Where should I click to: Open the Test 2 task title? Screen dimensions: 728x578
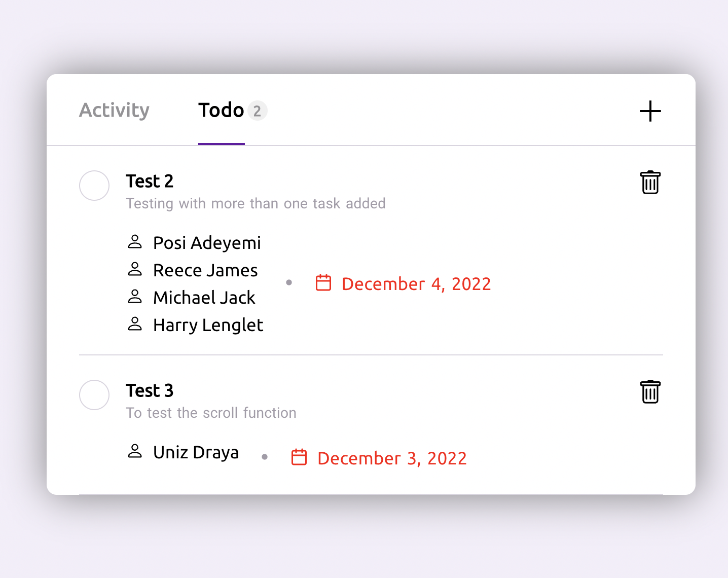[x=150, y=181]
